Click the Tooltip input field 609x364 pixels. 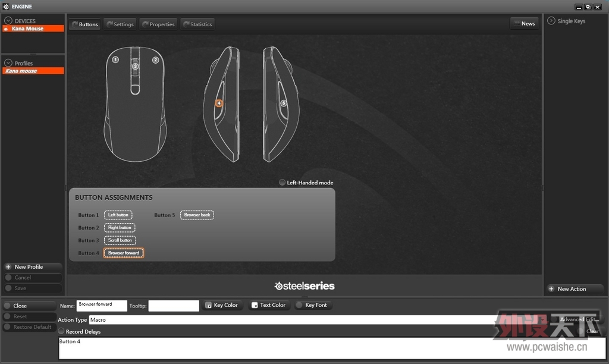point(174,306)
